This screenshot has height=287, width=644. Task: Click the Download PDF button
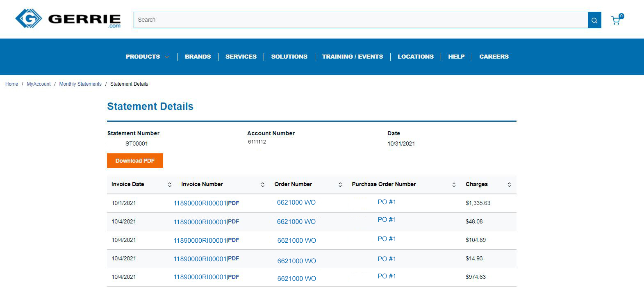tap(135, 161)
